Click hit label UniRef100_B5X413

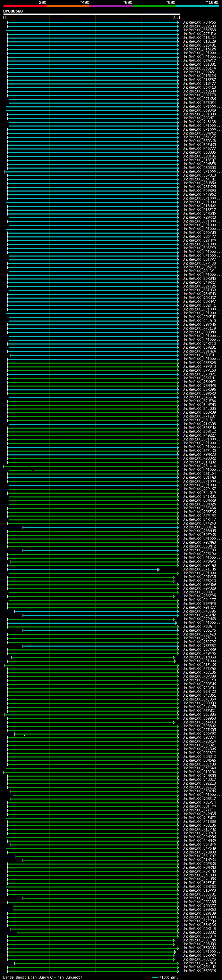199,88
